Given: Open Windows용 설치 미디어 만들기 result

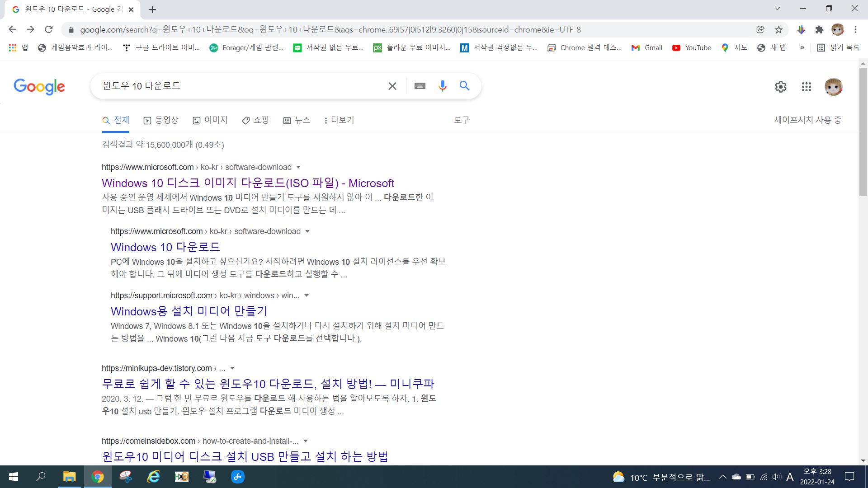Looking at the screenshot, I should click(x=189, y=311).
